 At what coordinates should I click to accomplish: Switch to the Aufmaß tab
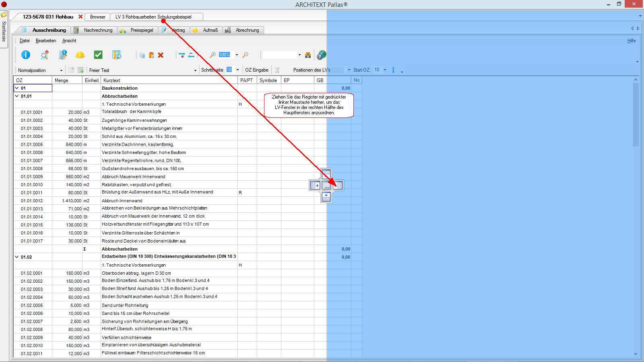pyautogui.click(x=206, y=30)
